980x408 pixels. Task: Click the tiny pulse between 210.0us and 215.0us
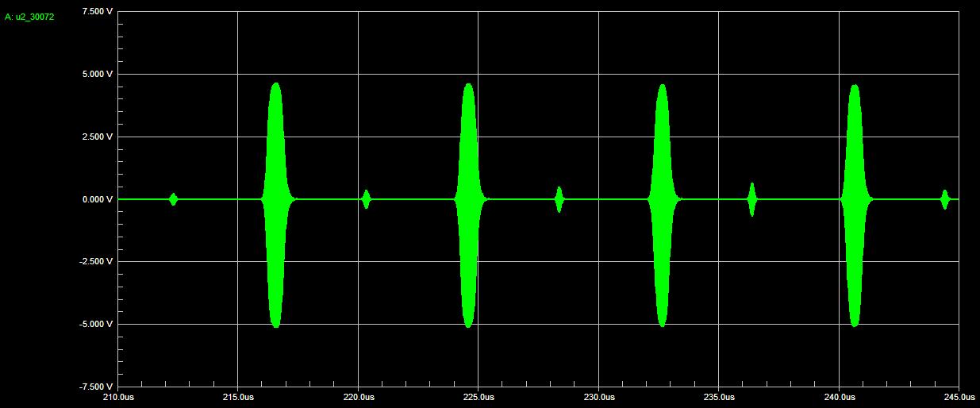(x=173, y=199)
